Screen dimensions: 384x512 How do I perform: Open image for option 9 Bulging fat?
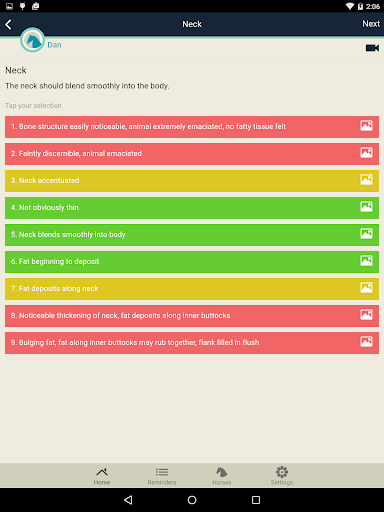coord(366,342)
